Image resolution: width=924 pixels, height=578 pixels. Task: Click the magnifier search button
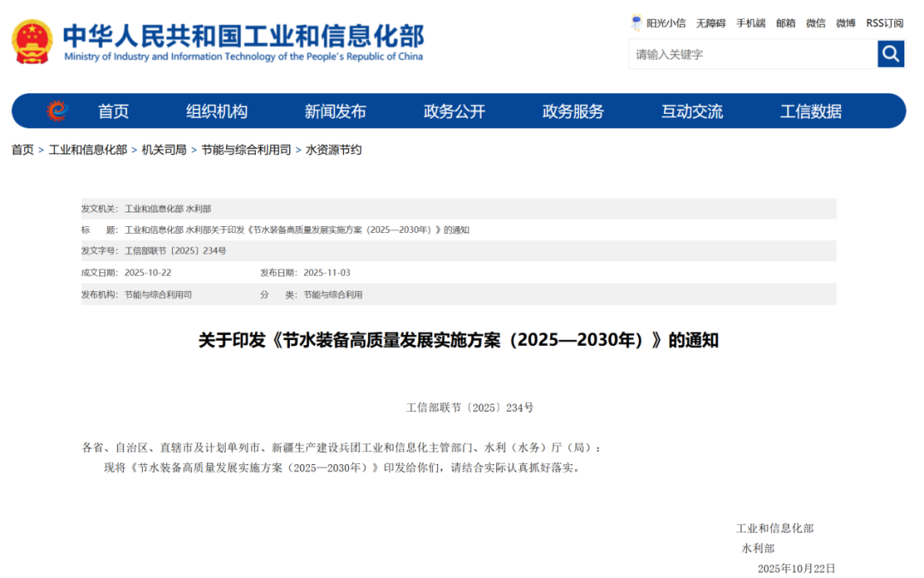(x=891, y=54)
